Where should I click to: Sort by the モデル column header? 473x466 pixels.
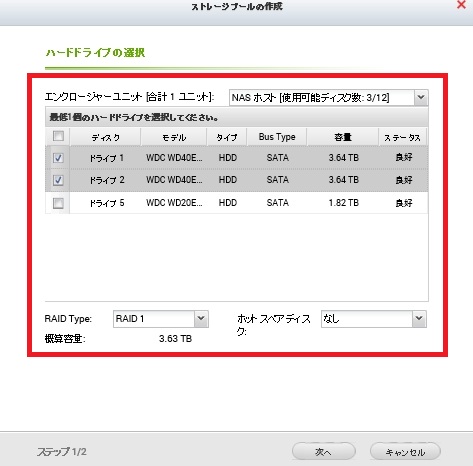[174, 137]
